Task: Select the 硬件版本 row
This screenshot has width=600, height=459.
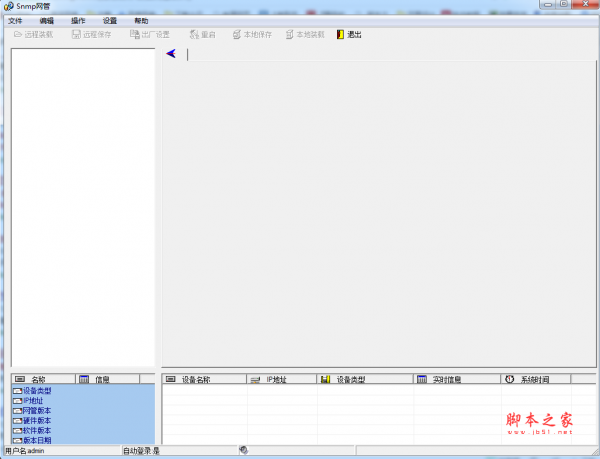Action: pos(83,420)
